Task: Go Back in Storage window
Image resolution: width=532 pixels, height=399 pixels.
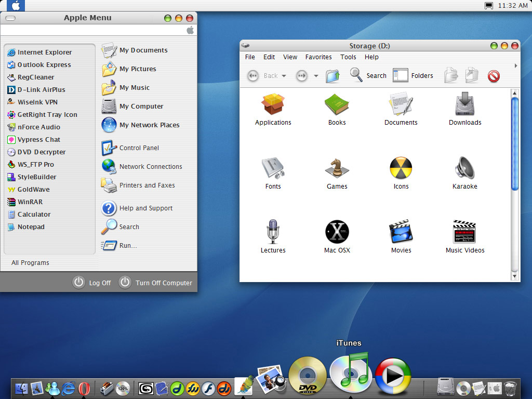Action: tap(262, 76)
